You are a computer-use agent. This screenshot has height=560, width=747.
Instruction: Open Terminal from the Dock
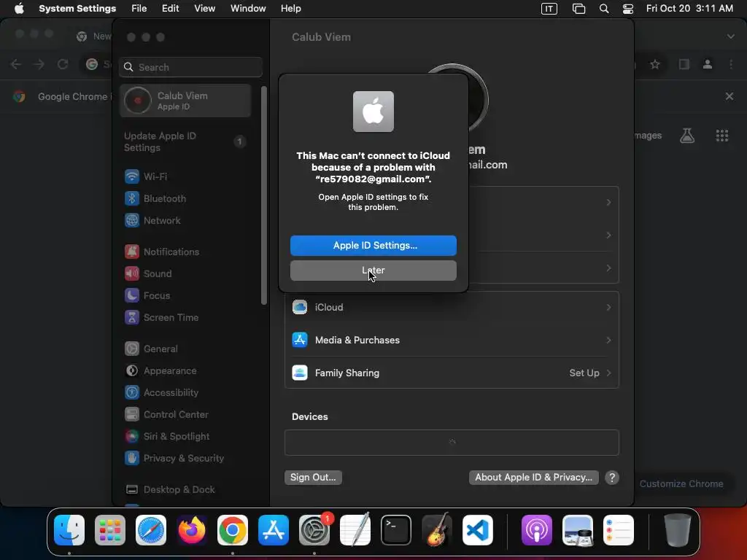click(x=396, y=530)
